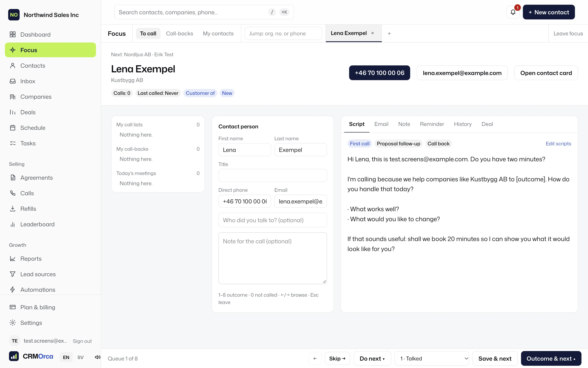
Task: Click the Schedule calendar icon
Action: coord(13,128)
